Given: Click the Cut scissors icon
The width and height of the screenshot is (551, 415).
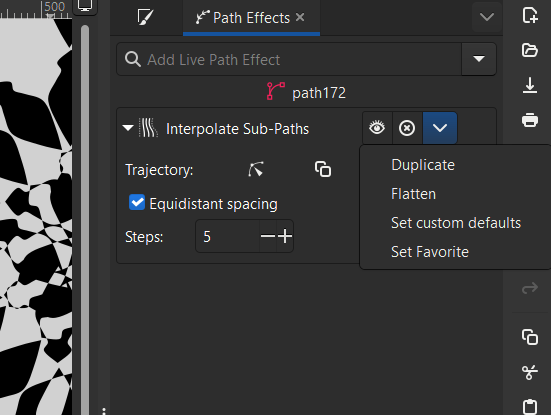Looking at the screenshot, I should coord(530,372).
